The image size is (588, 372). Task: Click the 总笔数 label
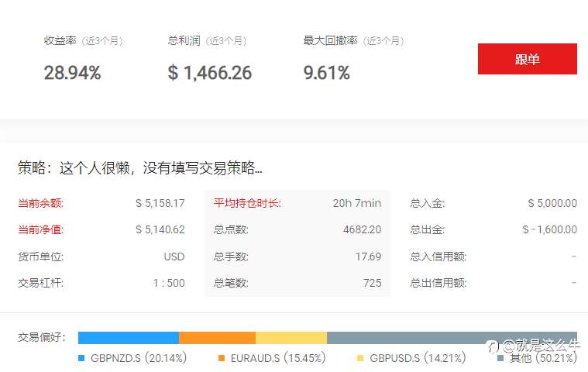point(231,283)
